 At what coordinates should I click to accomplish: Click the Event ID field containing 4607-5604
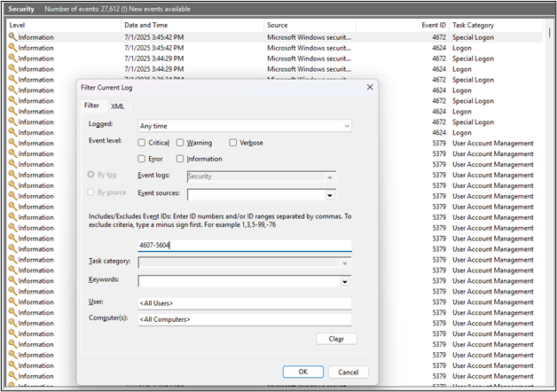pos(244,246)
